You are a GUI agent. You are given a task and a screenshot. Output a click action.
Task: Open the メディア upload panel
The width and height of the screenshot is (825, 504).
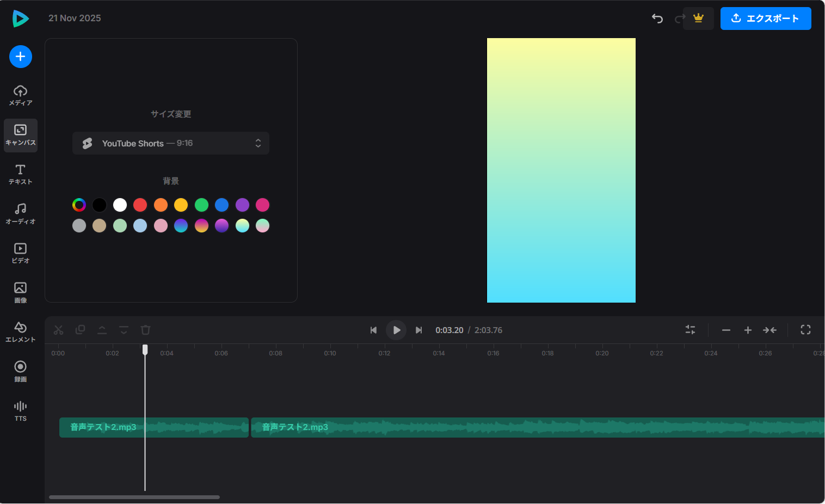pyautogui.click(x=21, y=96)
